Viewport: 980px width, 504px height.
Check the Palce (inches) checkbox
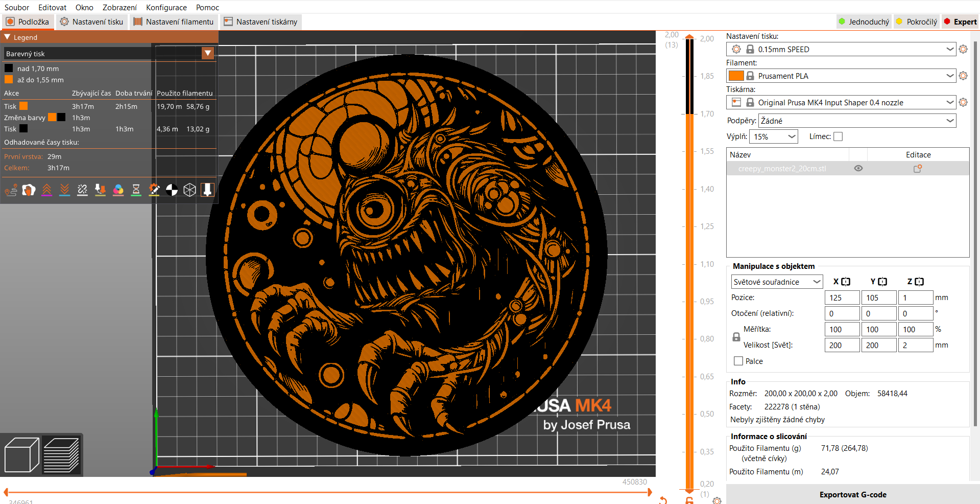pos(738,361)
